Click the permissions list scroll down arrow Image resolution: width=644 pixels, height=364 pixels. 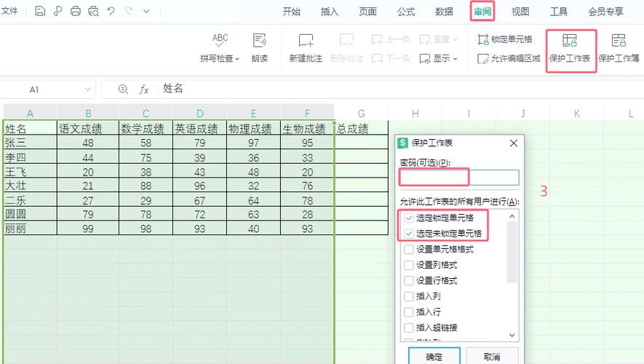512,335
